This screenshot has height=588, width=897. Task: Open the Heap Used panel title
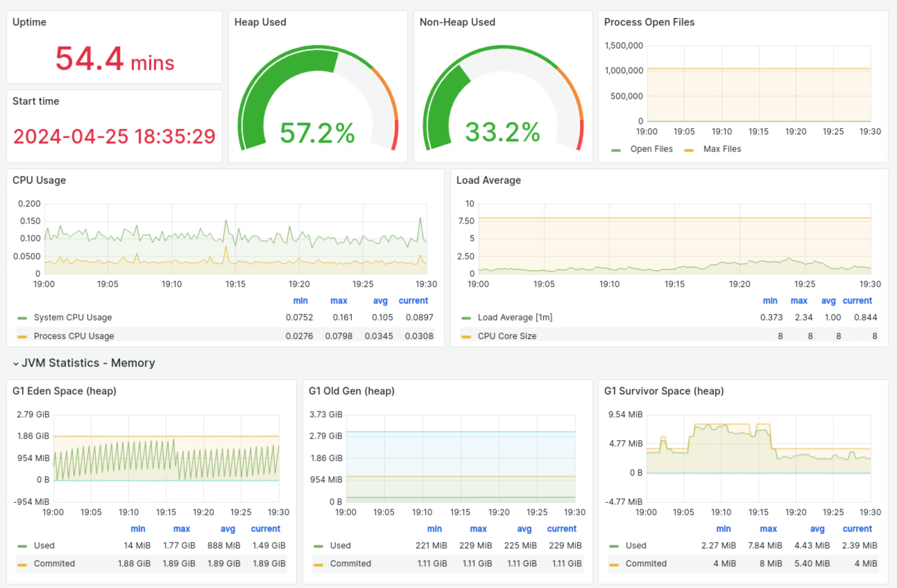260,22
